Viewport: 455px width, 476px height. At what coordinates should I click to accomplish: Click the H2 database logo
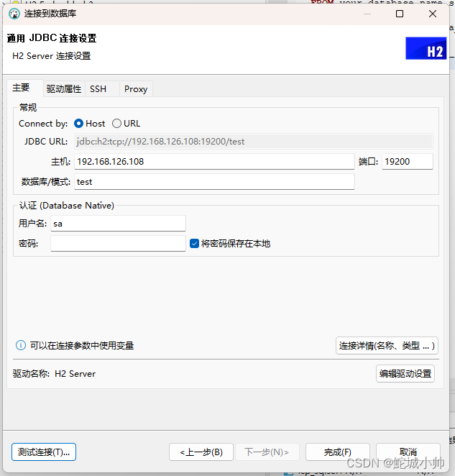click(426, 48)
